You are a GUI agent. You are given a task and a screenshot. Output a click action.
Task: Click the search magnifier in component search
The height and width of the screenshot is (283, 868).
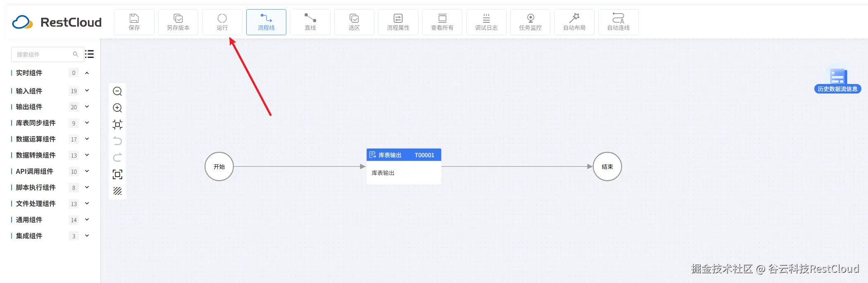(x=75, y=54)
